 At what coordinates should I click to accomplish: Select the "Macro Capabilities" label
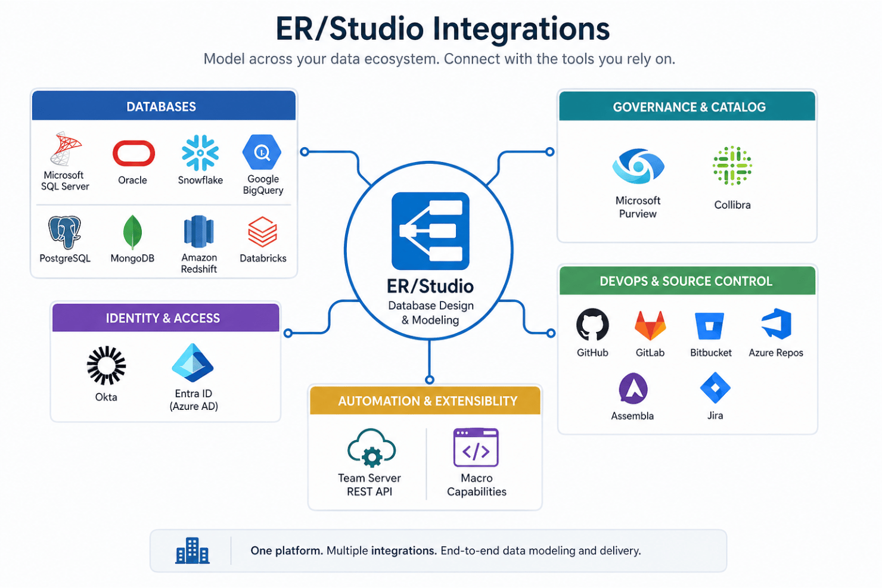477,485
